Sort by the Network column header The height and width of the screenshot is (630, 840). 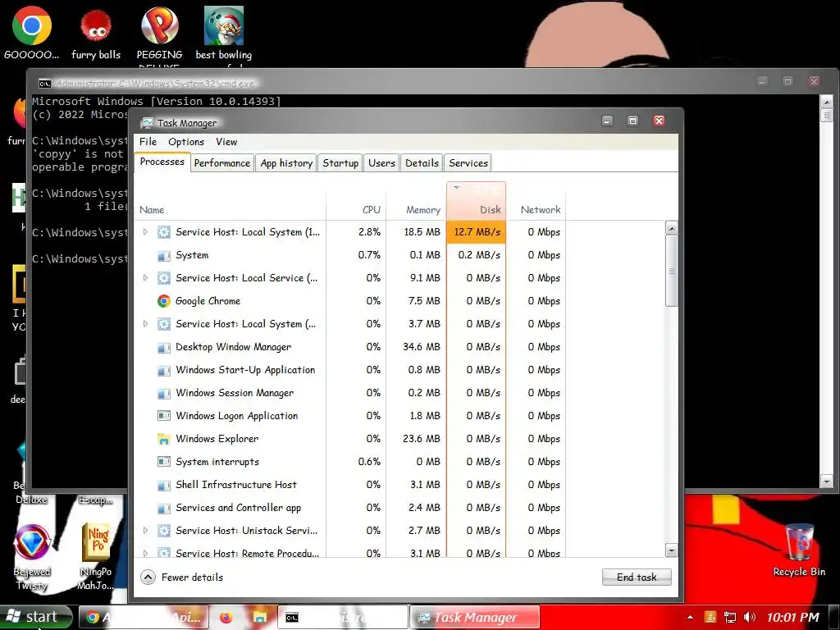click(536, 201)
